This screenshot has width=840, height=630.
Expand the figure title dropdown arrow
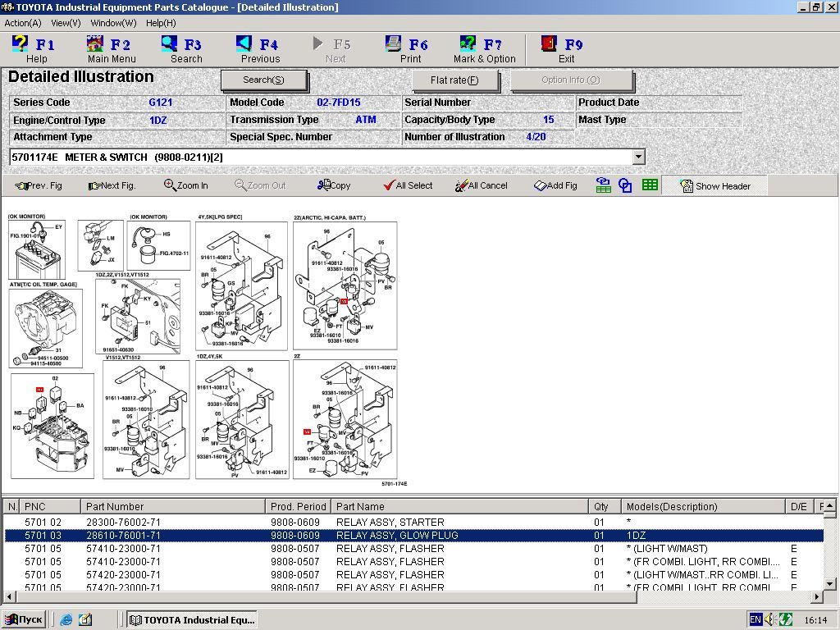pyautogui.click(x=638, y=157)
